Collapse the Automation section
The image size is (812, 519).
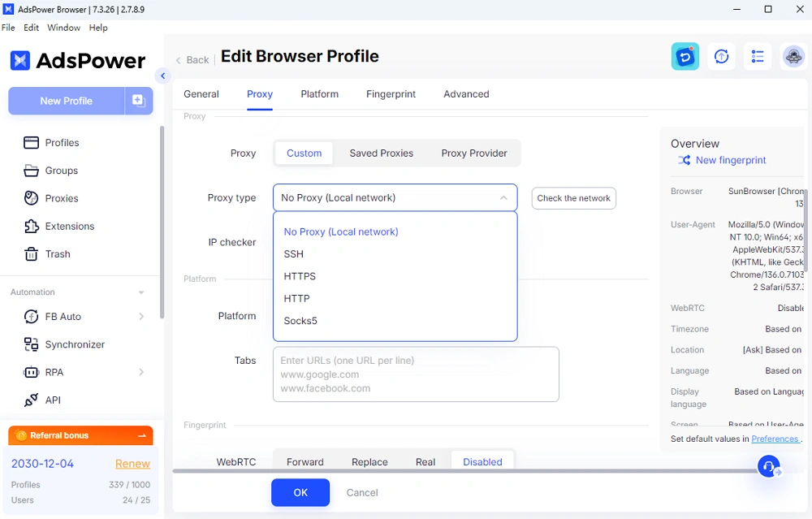pyautogui.click(x=140, y=292)
